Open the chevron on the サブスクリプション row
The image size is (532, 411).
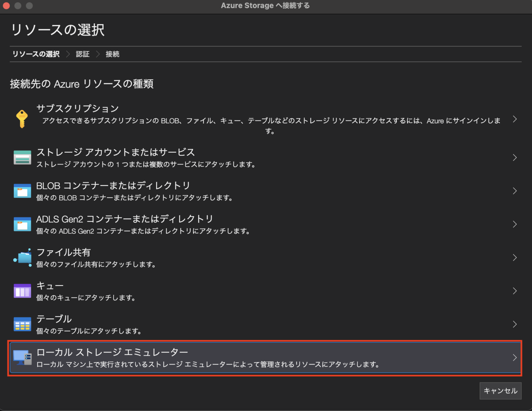click(x=515, y=119)
